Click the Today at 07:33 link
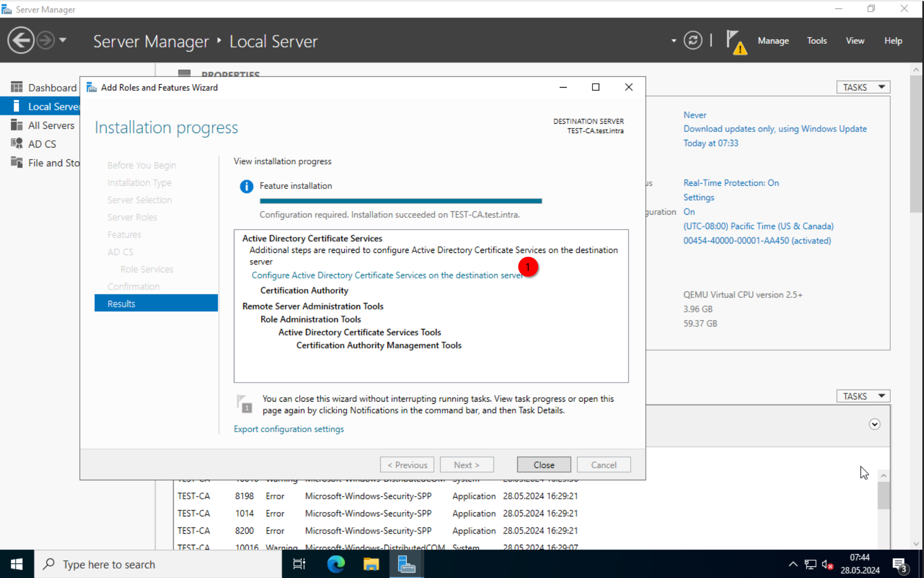This screenshot has width=924, height=578. pyautogui.click(x=711, y=143)
